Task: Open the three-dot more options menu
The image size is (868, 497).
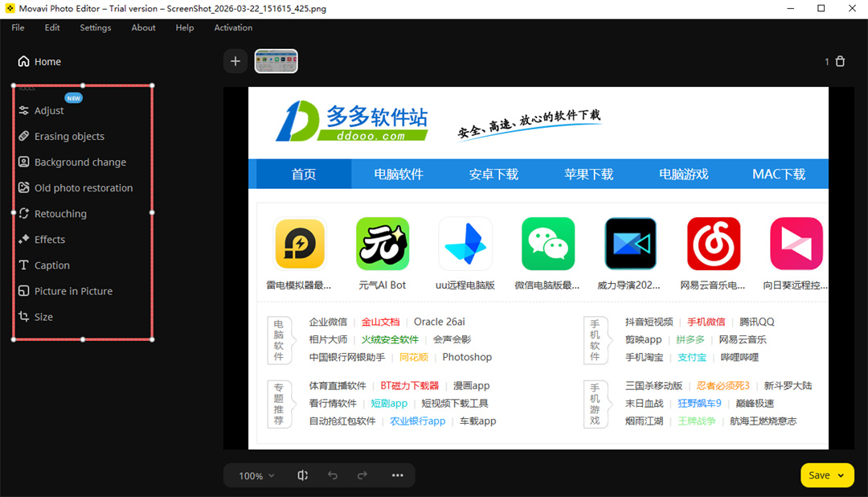Action: point(398,475)
